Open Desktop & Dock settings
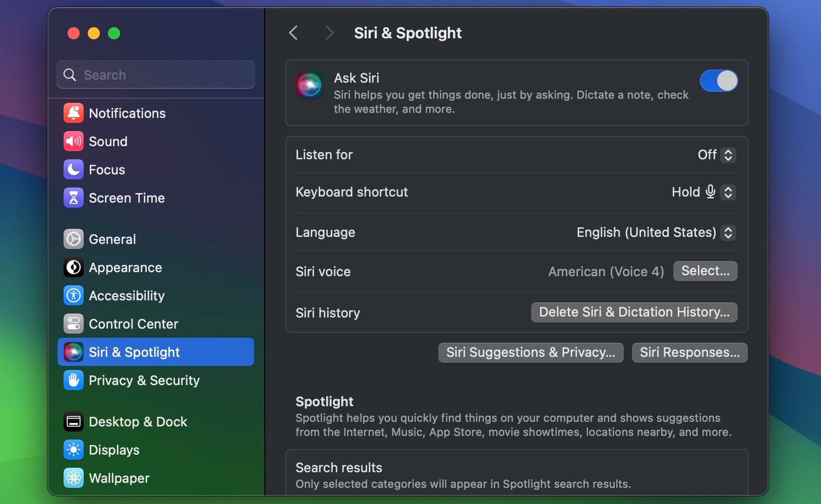This screenshot has height=504, width=821. click(x=138, y=422)
